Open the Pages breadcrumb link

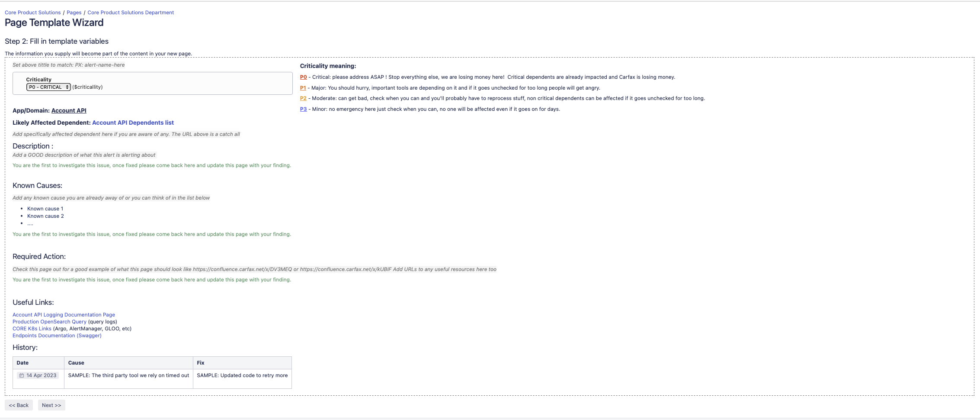click(74, 13)
